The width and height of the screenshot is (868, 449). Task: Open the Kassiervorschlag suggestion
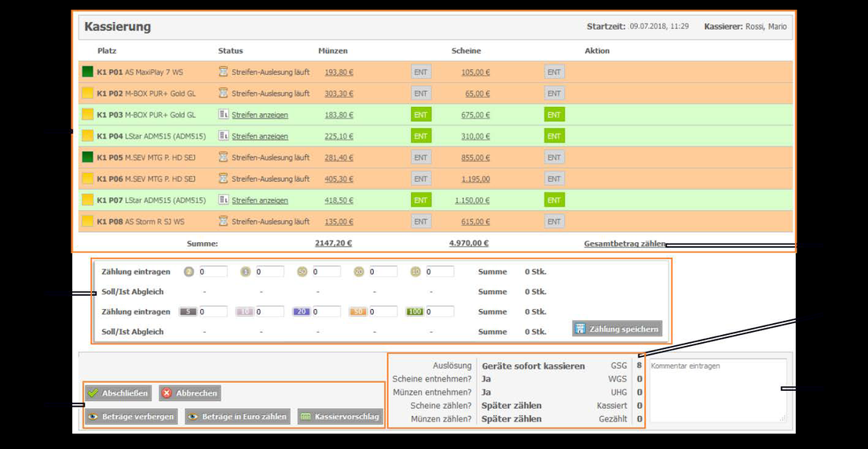tap(340, 417)
